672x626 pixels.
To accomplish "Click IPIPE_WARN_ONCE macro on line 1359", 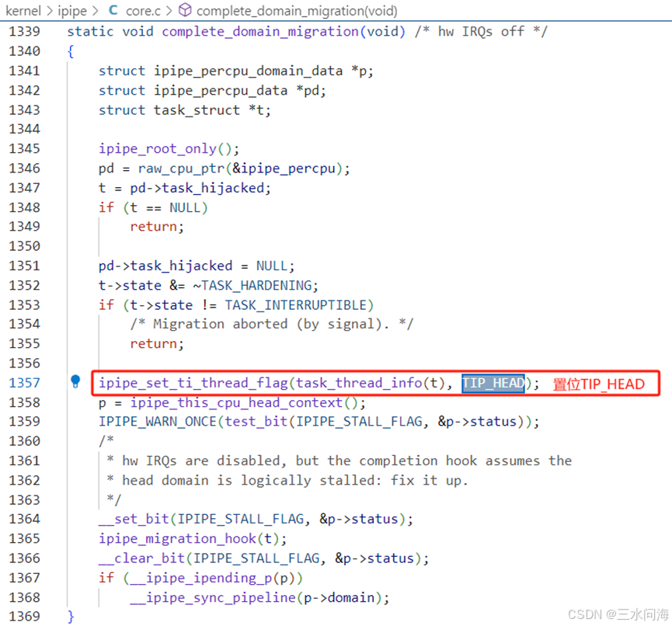I will click(157, 422).
